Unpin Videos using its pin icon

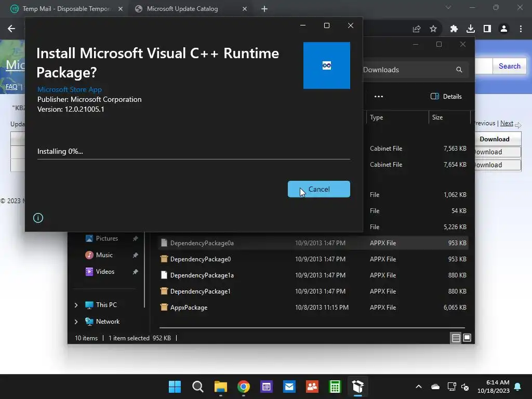pyautogui.click(x=136, y=271)
